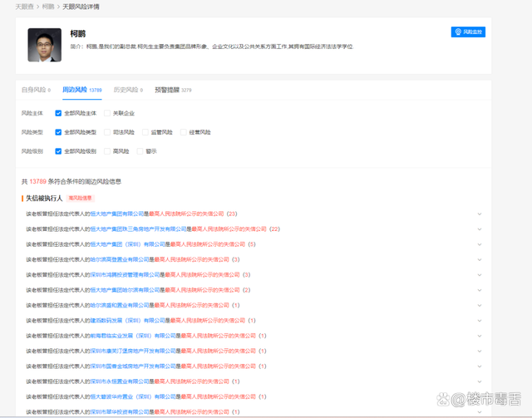The width and height of the screenshot is (532, 418).
Task: Open 深圳市国香金域房地产开发有限公司 link
Action: (x=133, y=366)
